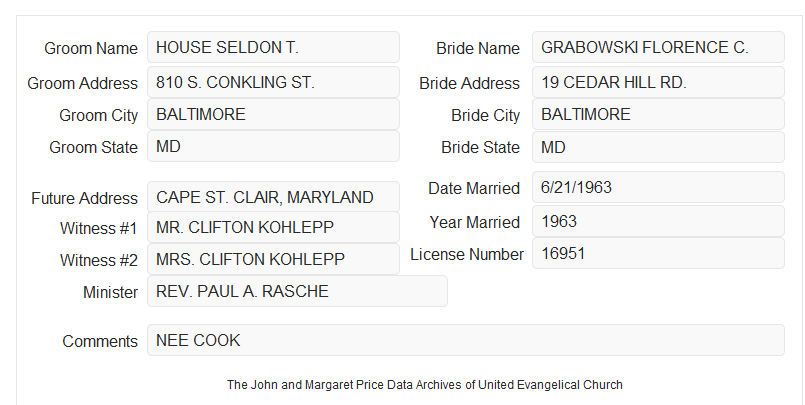The image size is (805, 405).
Task: Click the Minister name field
Action: coord(297,291)
